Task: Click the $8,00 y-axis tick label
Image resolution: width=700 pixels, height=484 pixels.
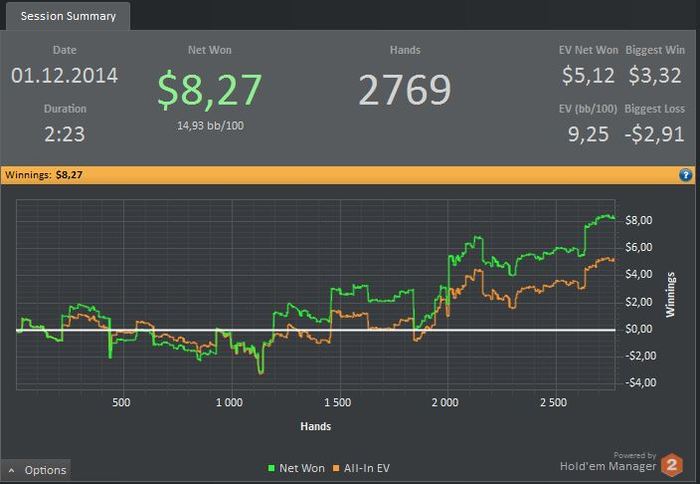Action: 639,220
